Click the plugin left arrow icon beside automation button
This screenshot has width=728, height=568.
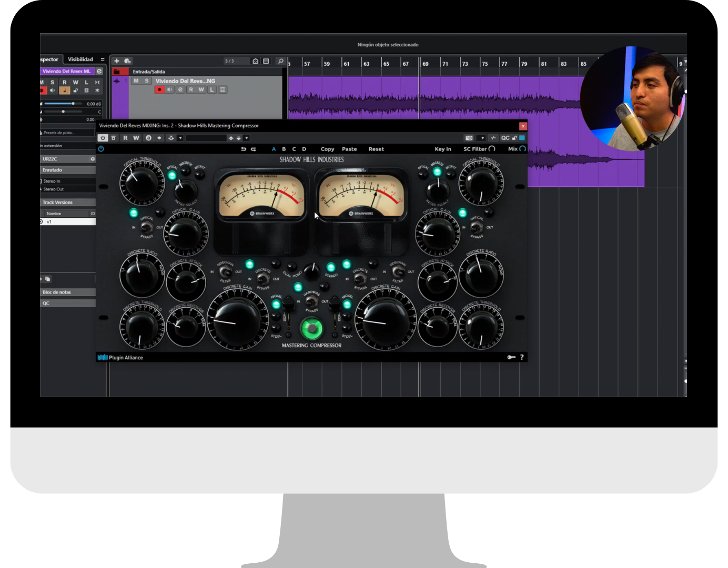pyautogui.click(x=159, y=138)
